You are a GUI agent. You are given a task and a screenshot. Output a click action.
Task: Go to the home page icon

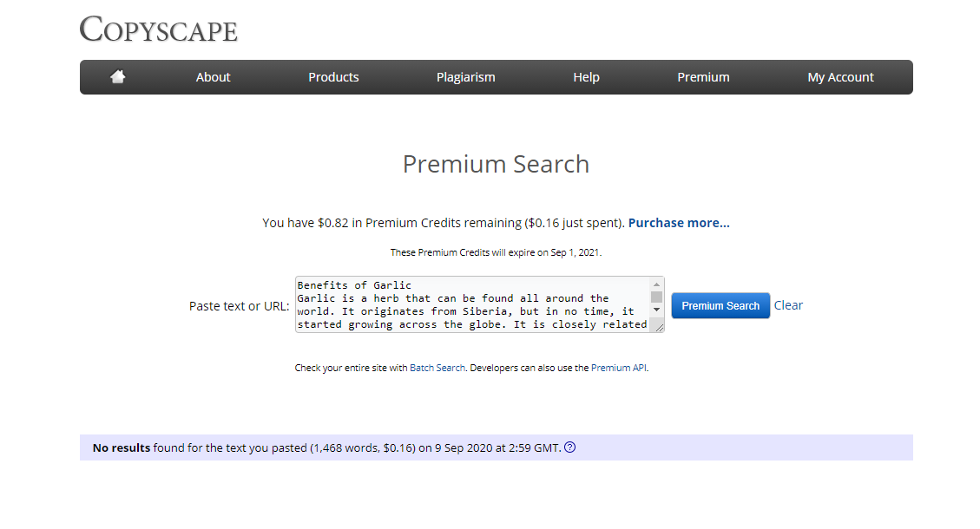click(x=117, y=77)
